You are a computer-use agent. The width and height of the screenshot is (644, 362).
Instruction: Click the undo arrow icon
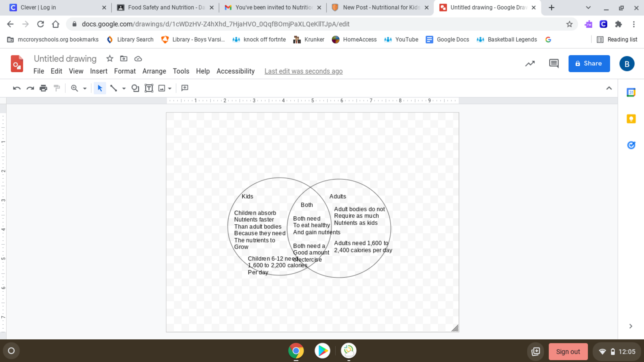pyautogui.click(x=17, y=88)
